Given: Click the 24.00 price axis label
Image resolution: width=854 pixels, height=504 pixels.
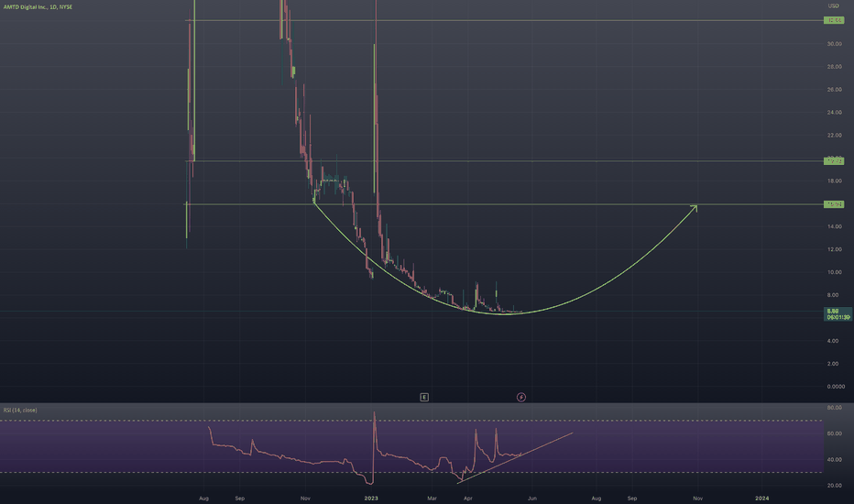Looking at the screenshot, I should 834,112.
